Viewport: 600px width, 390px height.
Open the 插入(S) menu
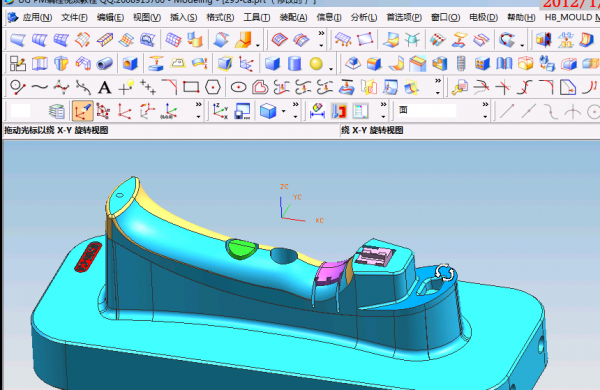pyautogui.click(x=184, y=18)
